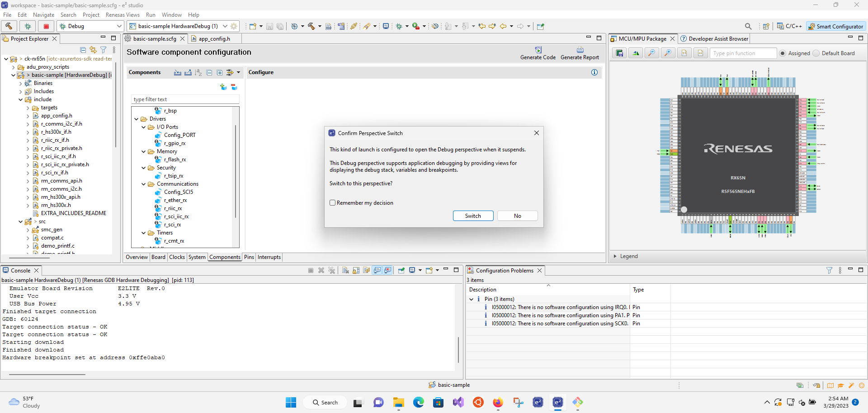Image resolution: width=868 pixels, height=413 pixels.
Task: Open the Open Perspective toolbar icon
Action: pos(766,26)
